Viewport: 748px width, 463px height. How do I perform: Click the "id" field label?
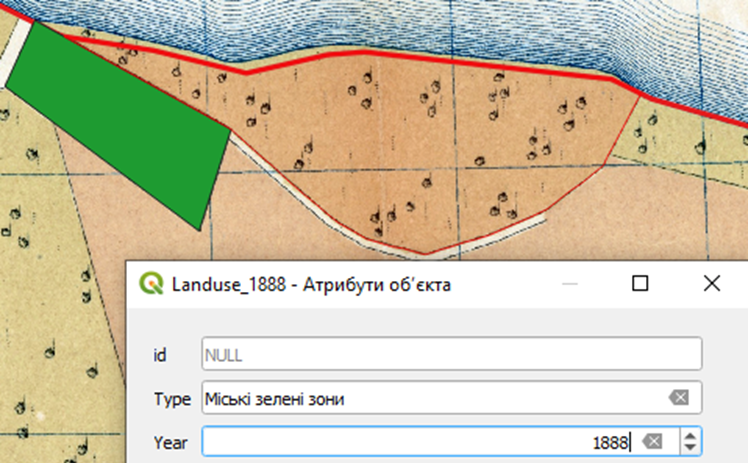[x=159, y=354]
